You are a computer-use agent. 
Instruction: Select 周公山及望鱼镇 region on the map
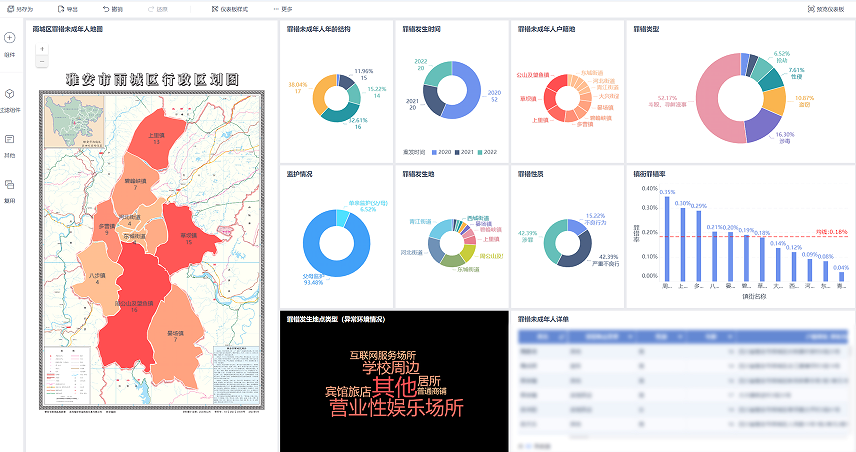pyautogui.click(x=134, y=306)
